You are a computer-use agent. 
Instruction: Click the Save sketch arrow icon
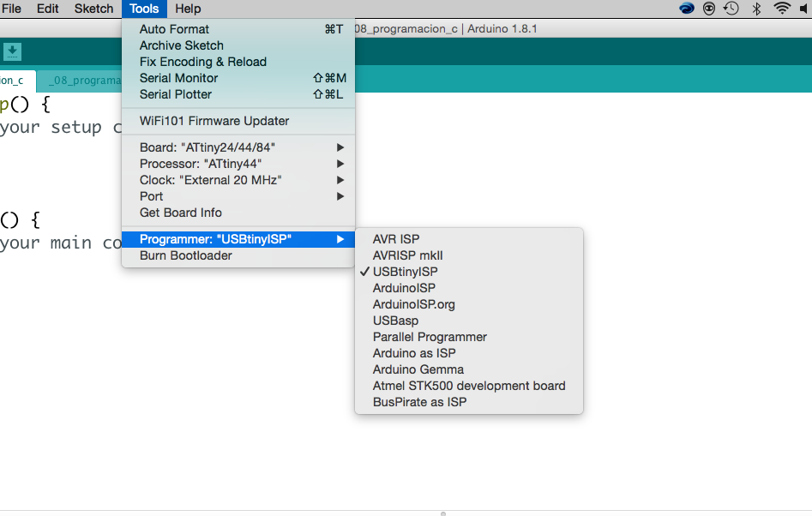(12, 51)
